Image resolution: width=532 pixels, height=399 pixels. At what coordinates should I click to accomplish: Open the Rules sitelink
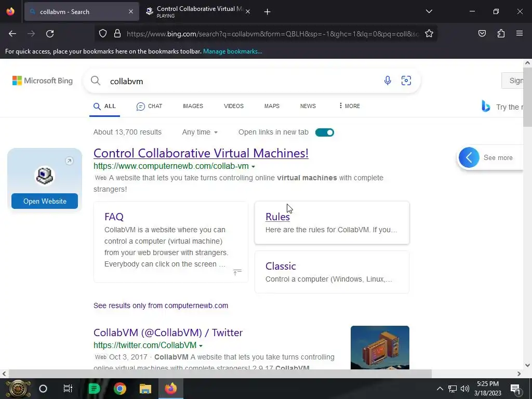[x=277, y=217]
